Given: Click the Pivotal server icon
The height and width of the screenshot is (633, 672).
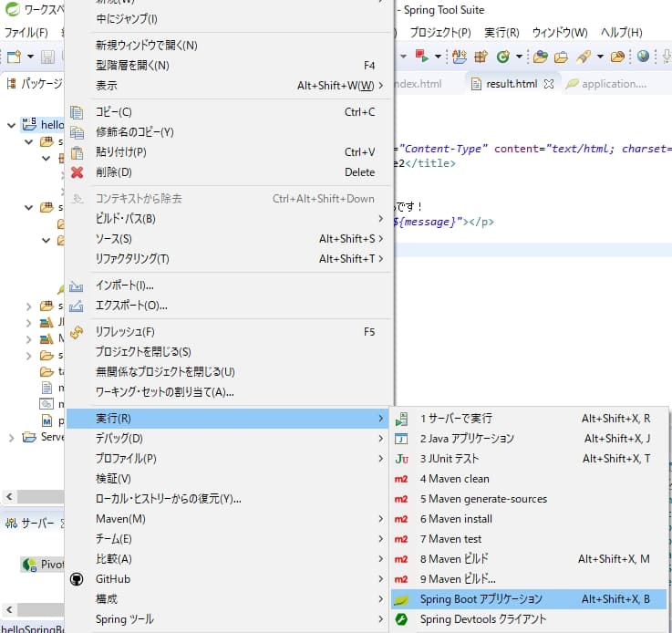Looking at the screenshot, I should pos(29,565).
